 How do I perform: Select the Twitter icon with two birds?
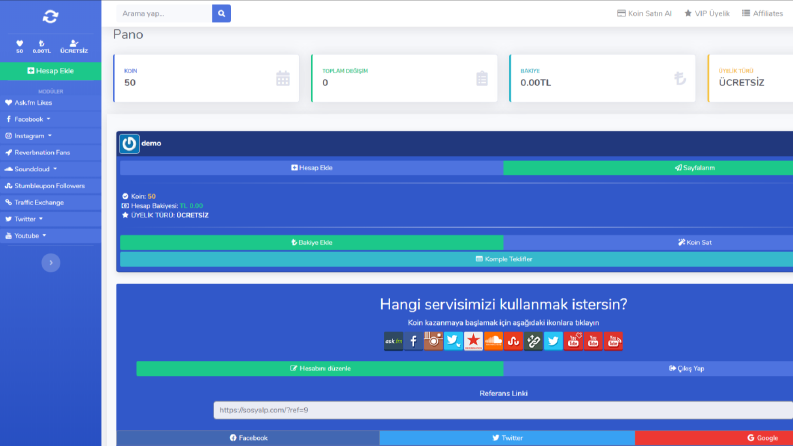pos(453,341)
